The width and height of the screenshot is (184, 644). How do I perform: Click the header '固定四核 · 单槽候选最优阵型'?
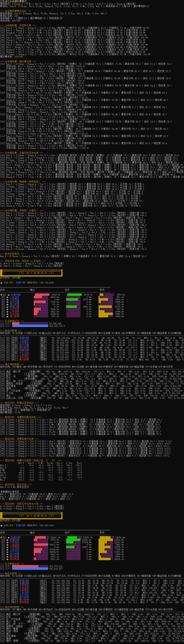click(20, 417)
